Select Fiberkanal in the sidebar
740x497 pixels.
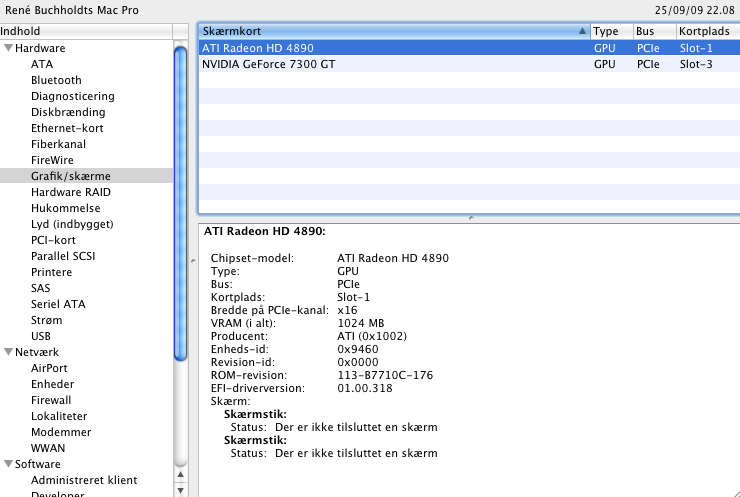point(59,144)
